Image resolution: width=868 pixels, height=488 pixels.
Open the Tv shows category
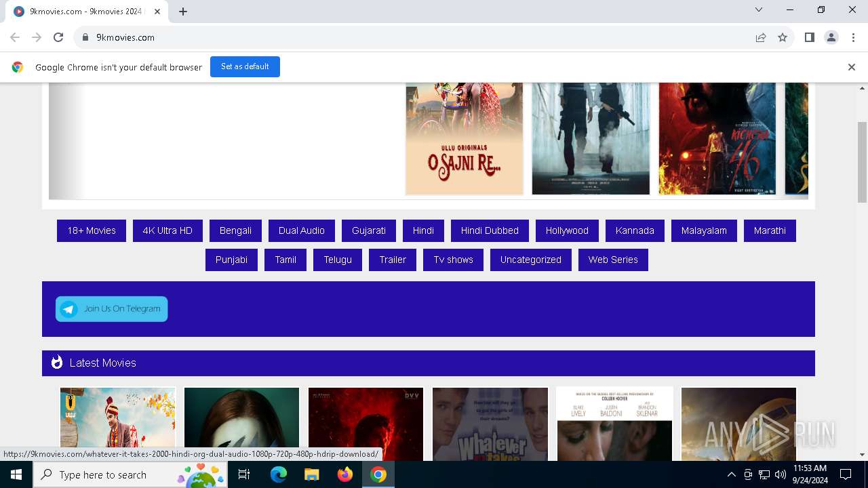click(453, 260)
